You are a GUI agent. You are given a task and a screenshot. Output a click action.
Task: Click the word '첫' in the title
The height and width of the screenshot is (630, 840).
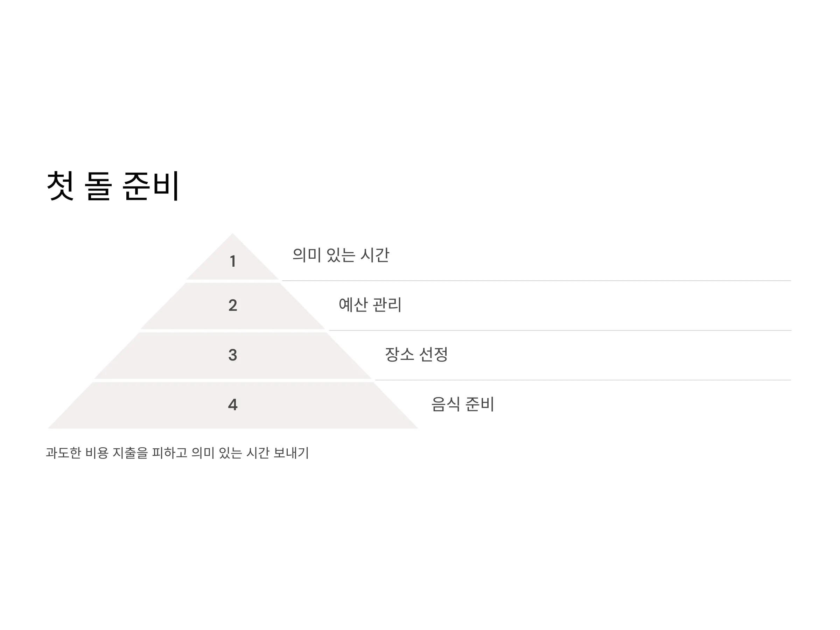[60, 186]
